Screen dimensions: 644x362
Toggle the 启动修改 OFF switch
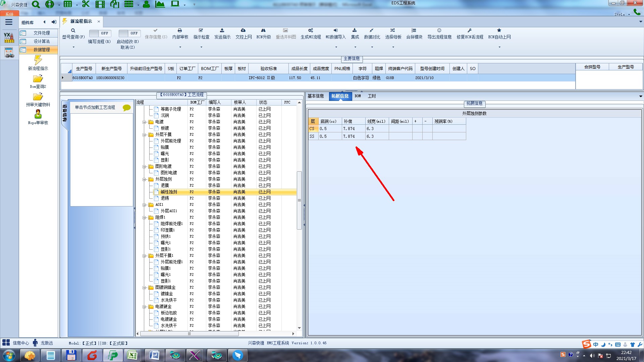pos(129,33)
